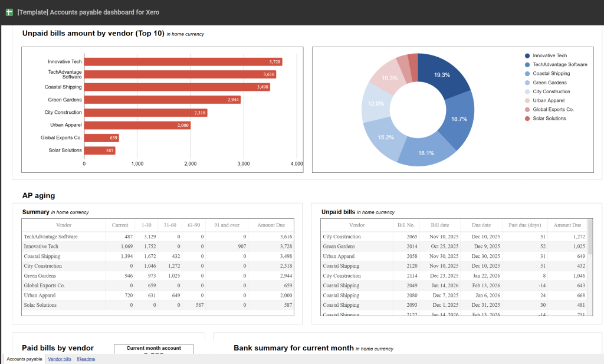604x364 pixels.
Task: Click the Paid bills by vendor heading
Action: [x=58, y=348]
